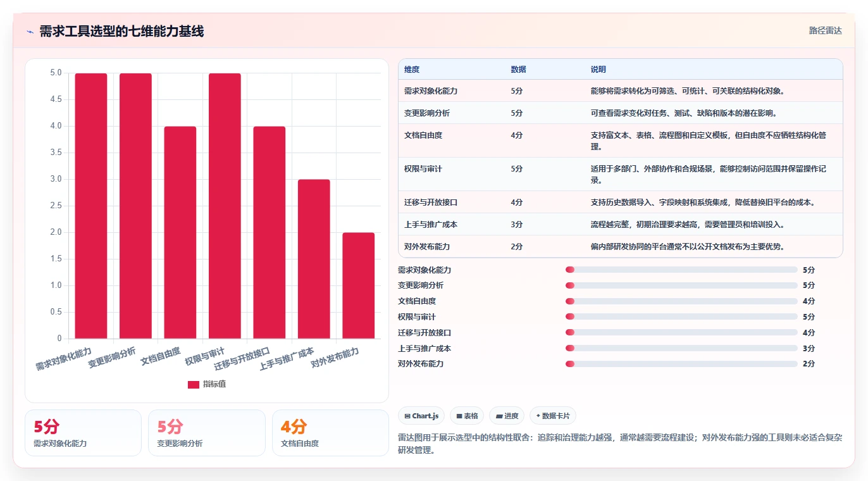Click the 2.5 y-axis tick label

tap(56, 206)
